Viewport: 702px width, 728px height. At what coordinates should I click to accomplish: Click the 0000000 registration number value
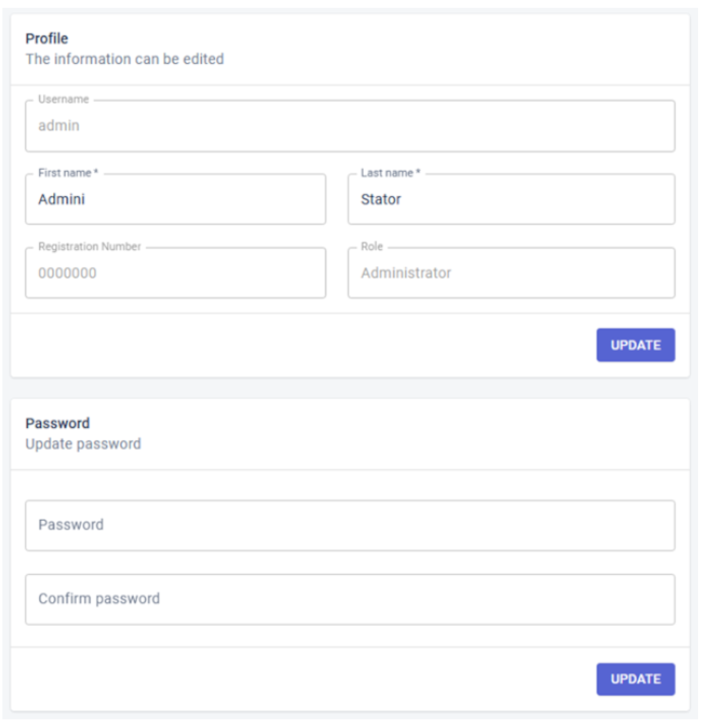[x=67, y=273]
